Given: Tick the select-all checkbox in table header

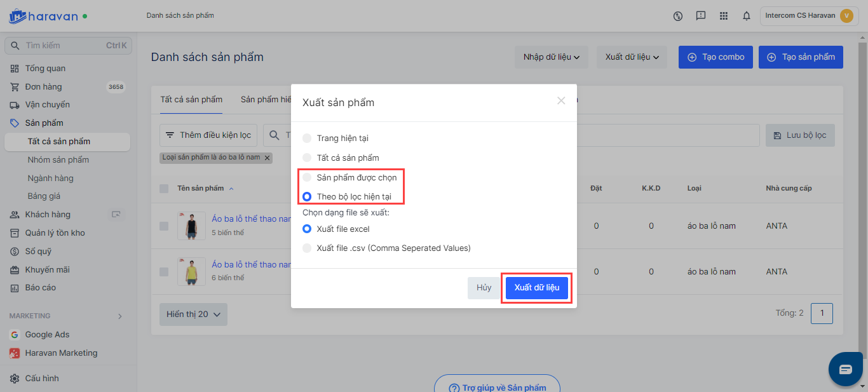Looking at the screenshot, I should pos(164,189).
